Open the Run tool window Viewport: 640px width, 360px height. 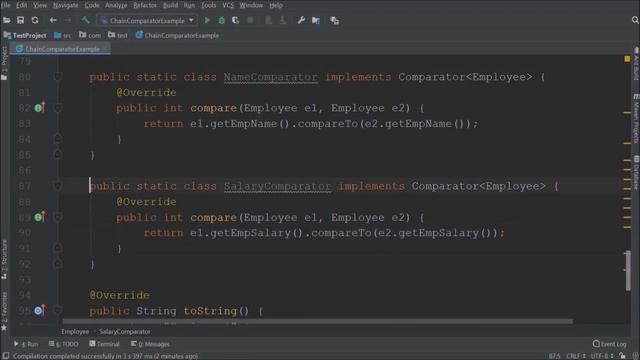tap(26, 344)
